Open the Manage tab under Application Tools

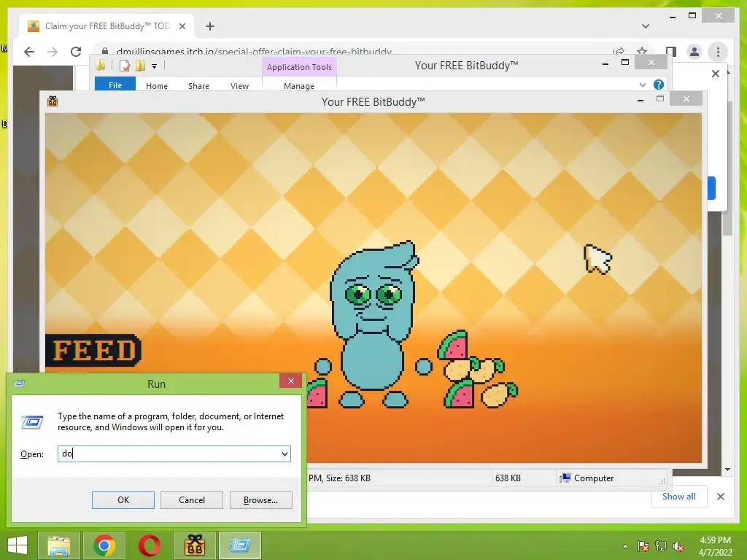pyautogui.click(x=299, y=86)
